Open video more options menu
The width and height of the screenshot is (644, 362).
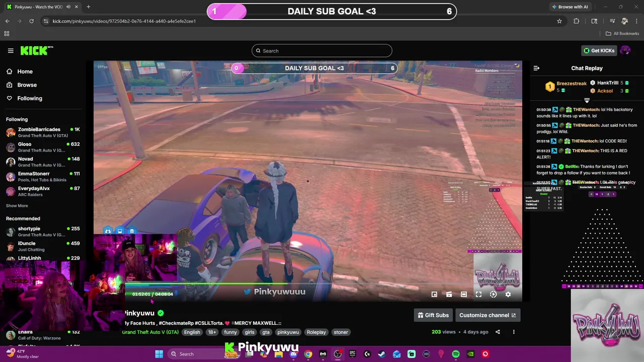[514, 332]
